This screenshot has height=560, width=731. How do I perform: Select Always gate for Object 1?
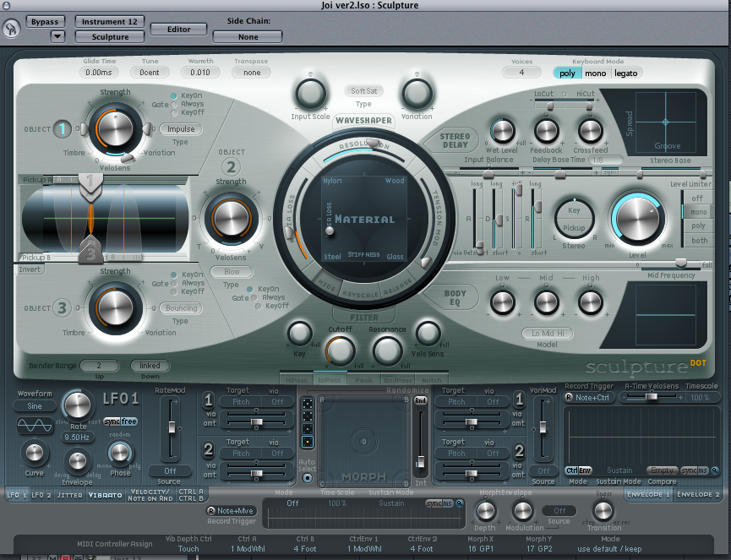click(174, 104)
